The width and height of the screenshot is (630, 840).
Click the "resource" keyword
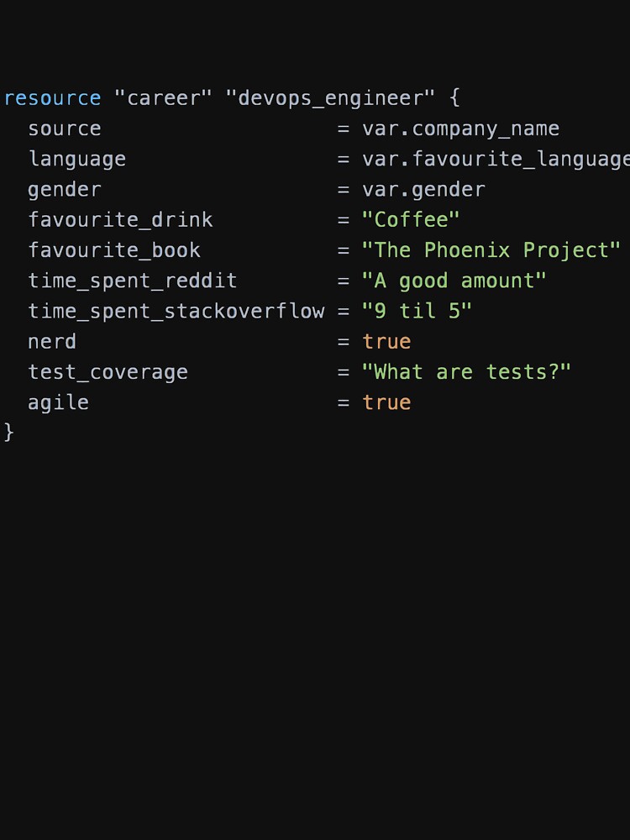52,98
